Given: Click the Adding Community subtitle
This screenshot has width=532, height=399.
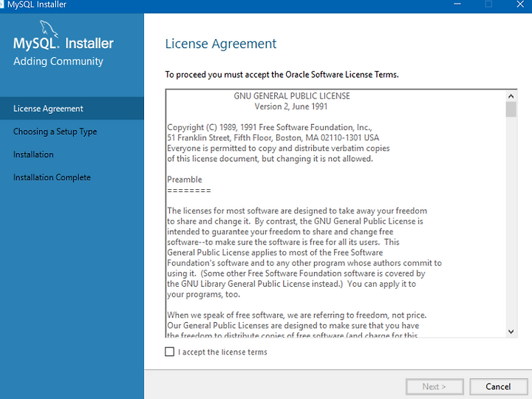Looking at the screenshot, I should pos(58,61).
